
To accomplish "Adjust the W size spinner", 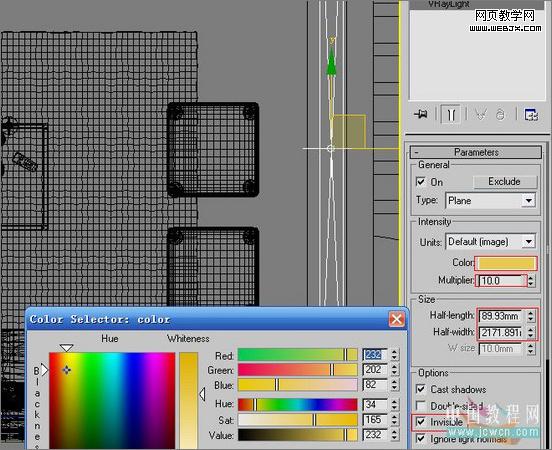I will pyautogui.click(x=531, y=349).
